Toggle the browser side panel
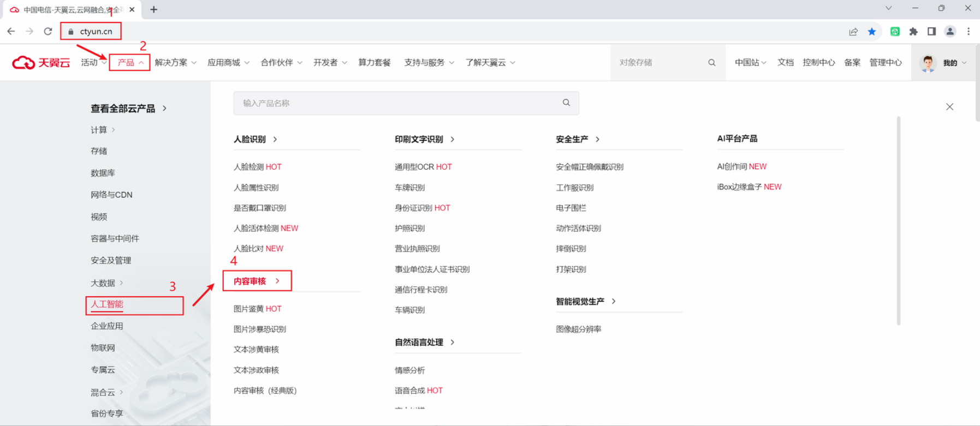Screen dimensions: 980x426 click(932, 32)
